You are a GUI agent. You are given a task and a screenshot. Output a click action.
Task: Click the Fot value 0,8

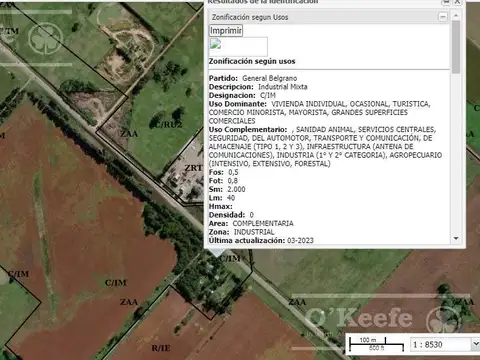click(x=233, y=181)
